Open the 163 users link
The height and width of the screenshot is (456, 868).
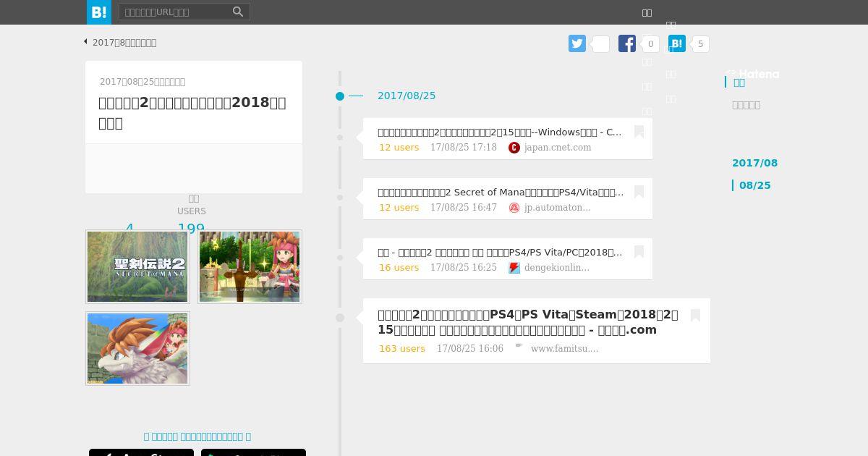pyautogui.click(x=402, y=349)
